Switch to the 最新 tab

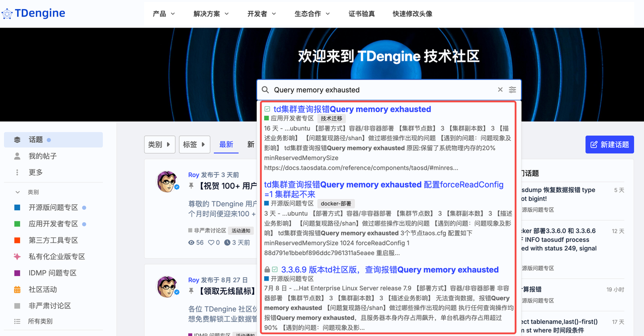pos(226,144)
